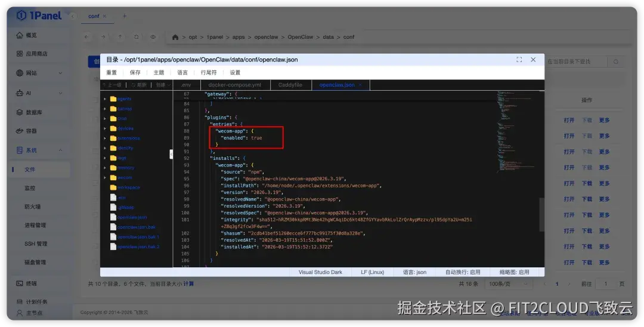The height and width of the screenshot is (327, 644).
Task: Click the 在当前目录下查找 search field
Action: (x=575, y=61)
